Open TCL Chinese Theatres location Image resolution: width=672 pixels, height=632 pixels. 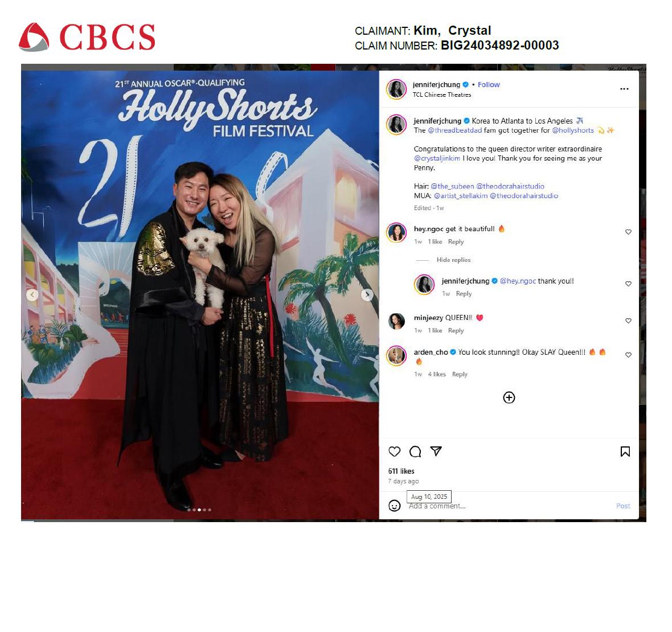[442, 95]
